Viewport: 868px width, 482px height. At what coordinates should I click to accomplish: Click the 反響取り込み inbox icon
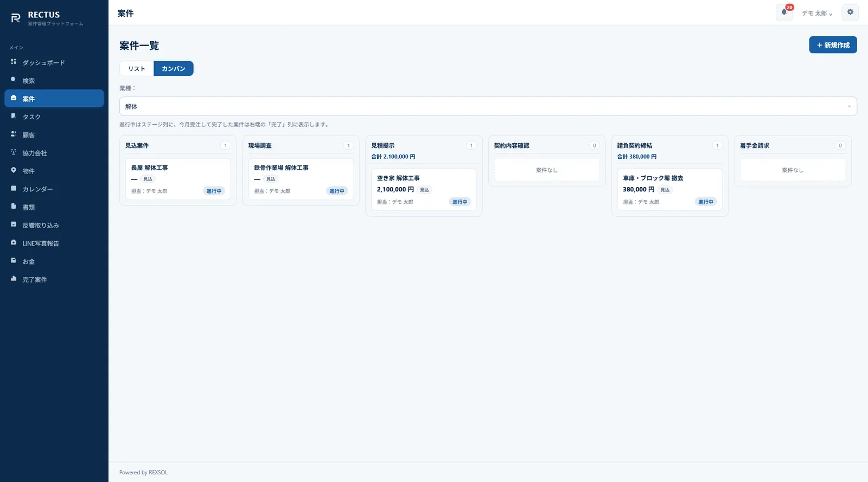(x=14, y=224)
